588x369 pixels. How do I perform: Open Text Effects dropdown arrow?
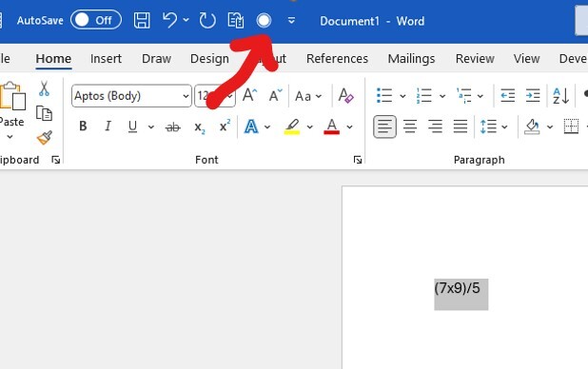(267, 127)
